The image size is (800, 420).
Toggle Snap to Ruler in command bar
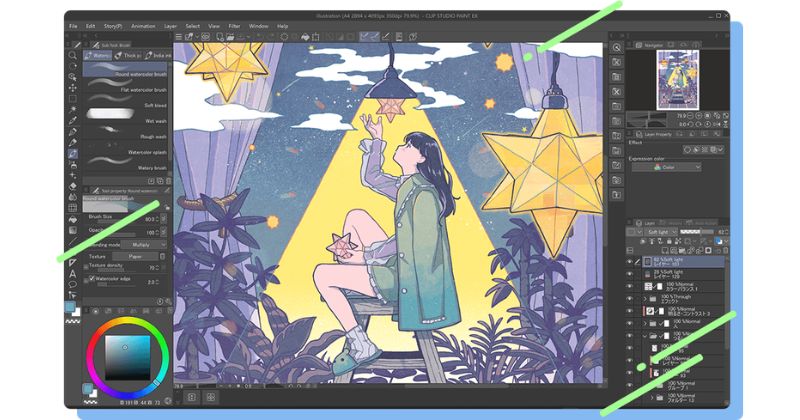pos(364,37)
